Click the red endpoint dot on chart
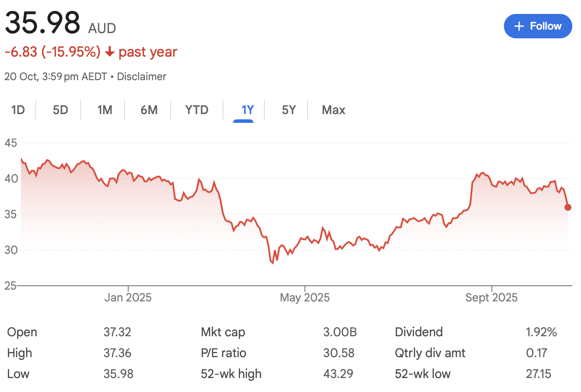The height and width of the screenshot is (392, 581). pyautogui.click(x=567, y=207)
